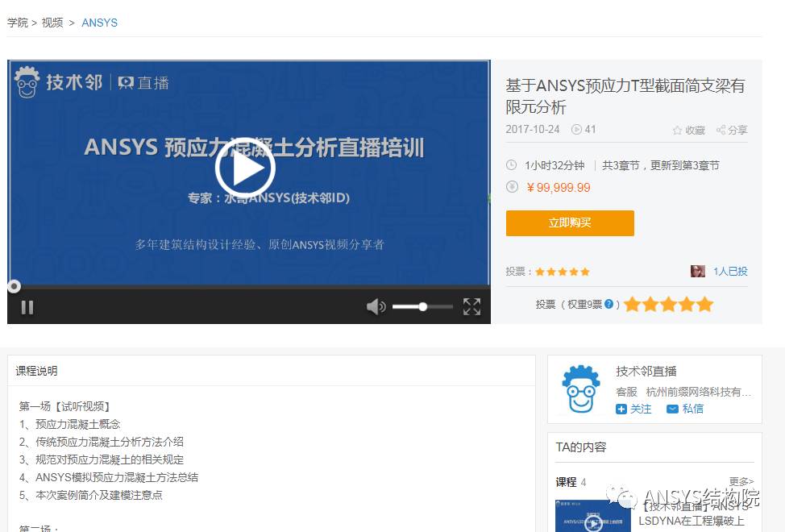The width and height of the screenshot is (785, 532).
Task: Rate five stars in 投票 weighted row
Action: point(705,304)
